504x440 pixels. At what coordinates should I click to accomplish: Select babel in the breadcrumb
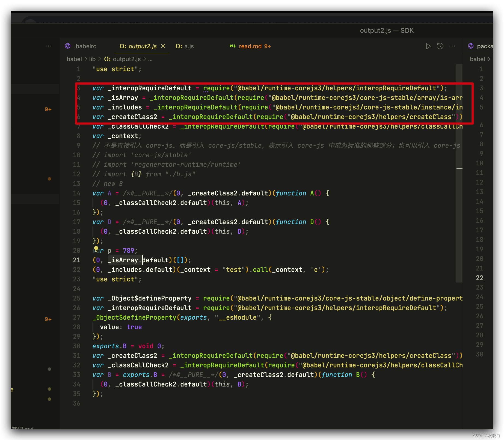[74, 59]
